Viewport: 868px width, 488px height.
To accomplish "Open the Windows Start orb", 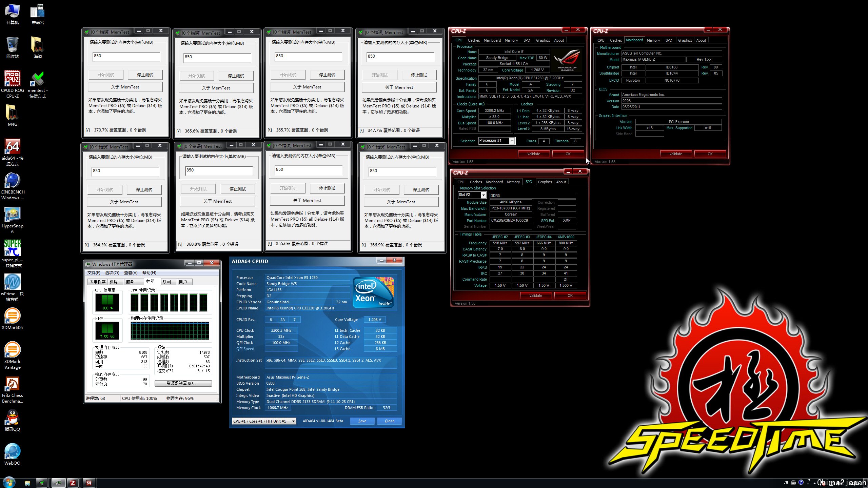I will pos(9,483).
